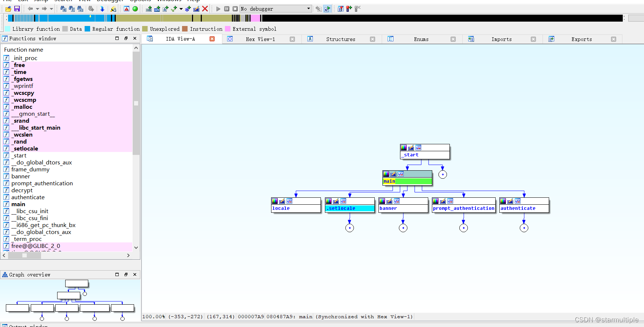The width and height of the screenshot is (644, 327).
Task: Select _fgetws function in the list
Action: (x=67, y=79)
